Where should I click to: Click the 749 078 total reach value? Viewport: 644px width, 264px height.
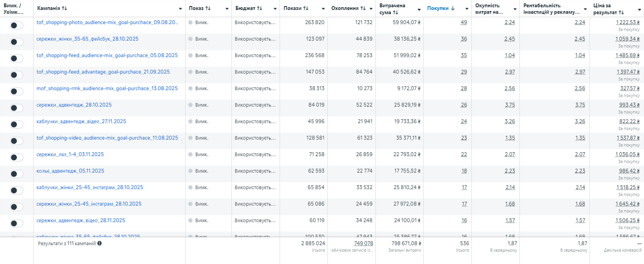pyautogui.click(x=363, y=243)
